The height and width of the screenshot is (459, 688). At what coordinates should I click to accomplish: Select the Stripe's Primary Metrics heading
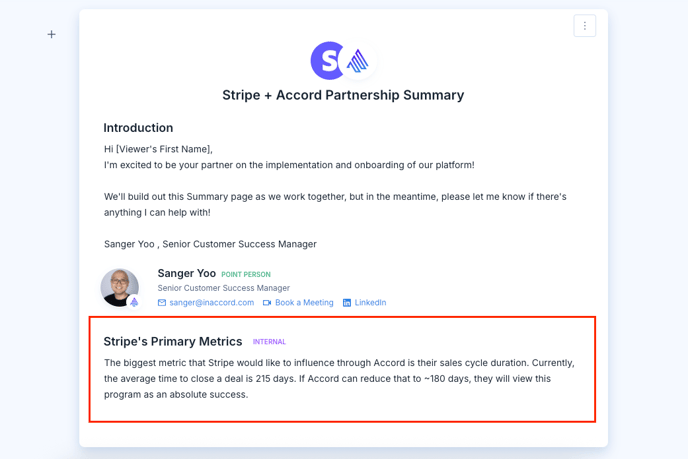(173, 341)
